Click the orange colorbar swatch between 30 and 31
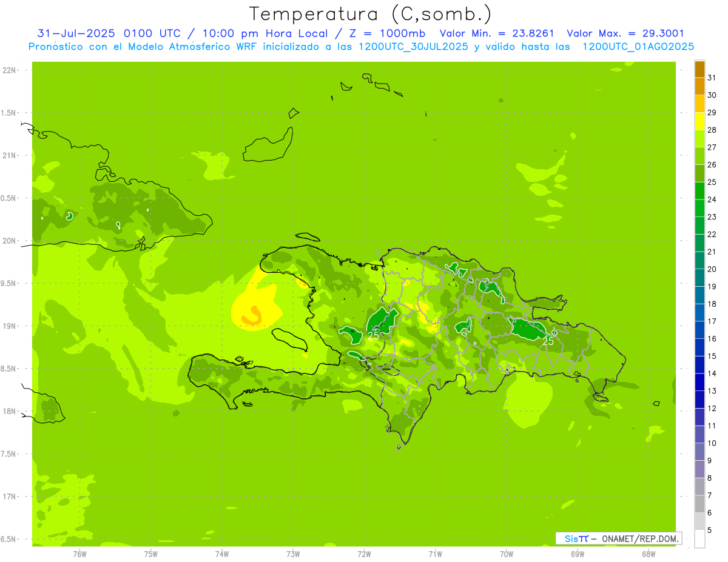728x562 pixels. pyautogui.click(x=699, y=87)
